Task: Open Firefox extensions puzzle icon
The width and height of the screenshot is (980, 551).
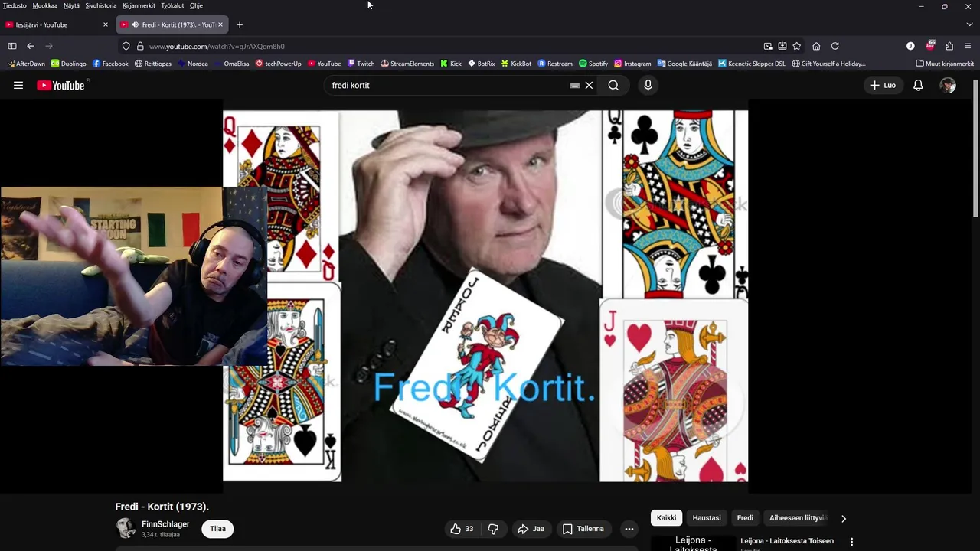Action: click(x=949, y=46)
